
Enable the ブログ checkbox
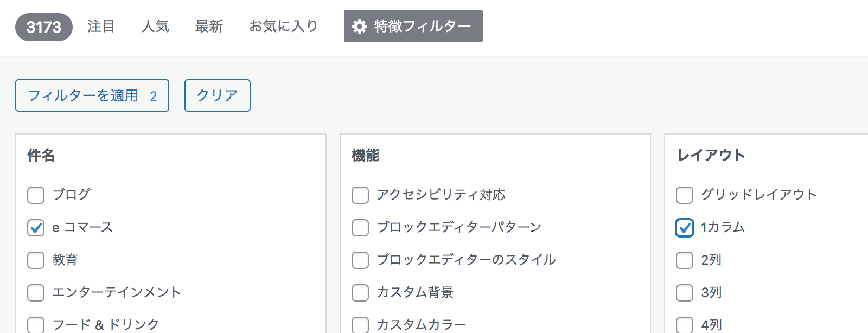point(36,195)
